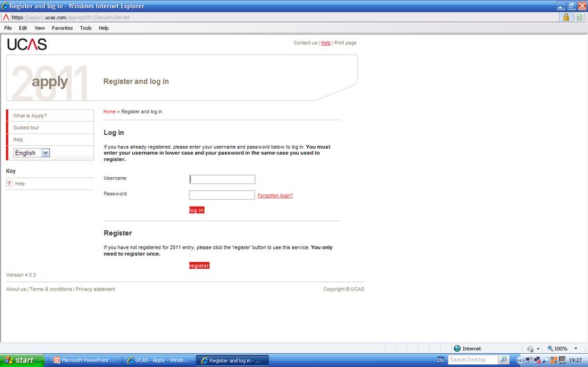Click the Privacy statement footer link

pyautogui.click(x=95, y=289)
